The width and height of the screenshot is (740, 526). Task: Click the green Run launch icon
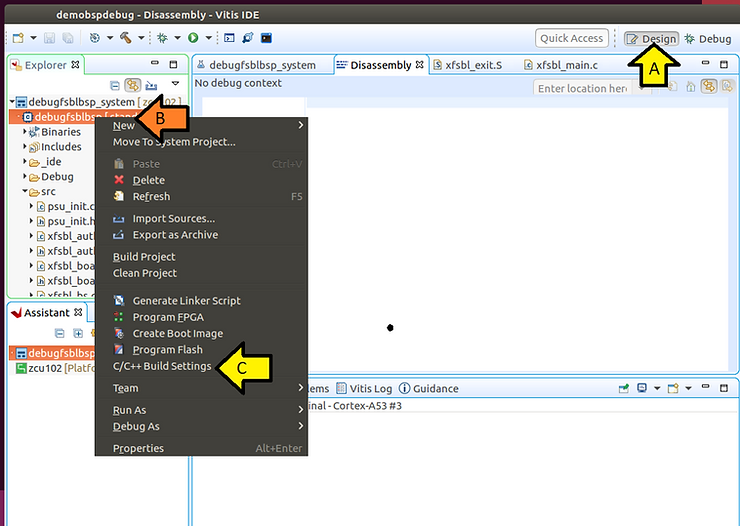tap(193, 38)
